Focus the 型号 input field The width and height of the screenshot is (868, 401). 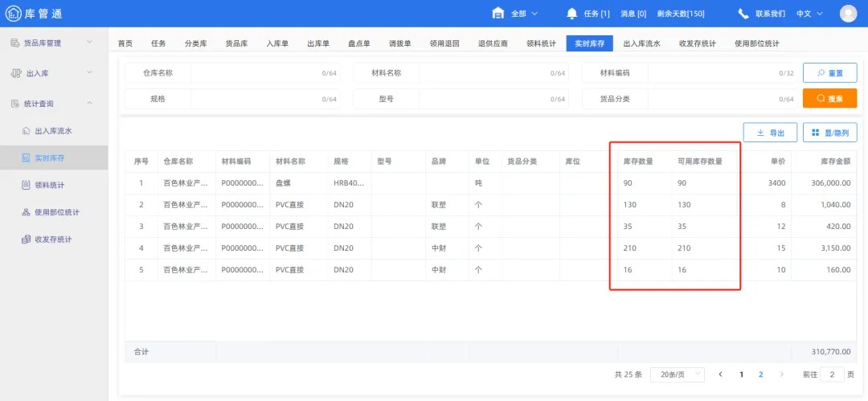[x=493, y=99]
